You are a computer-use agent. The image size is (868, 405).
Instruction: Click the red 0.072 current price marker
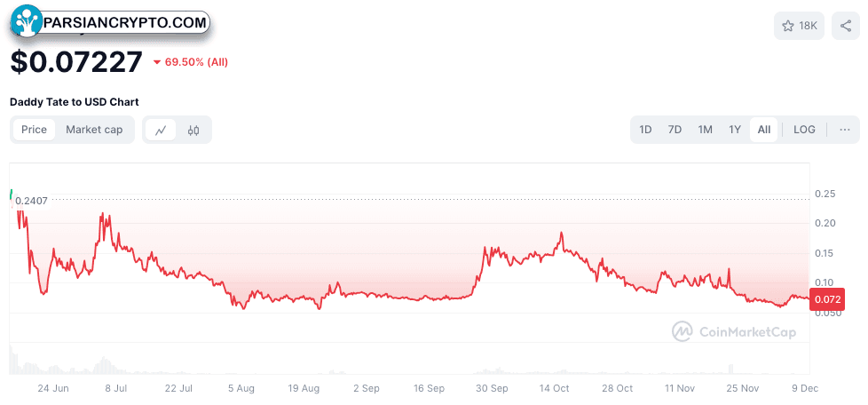827,299
